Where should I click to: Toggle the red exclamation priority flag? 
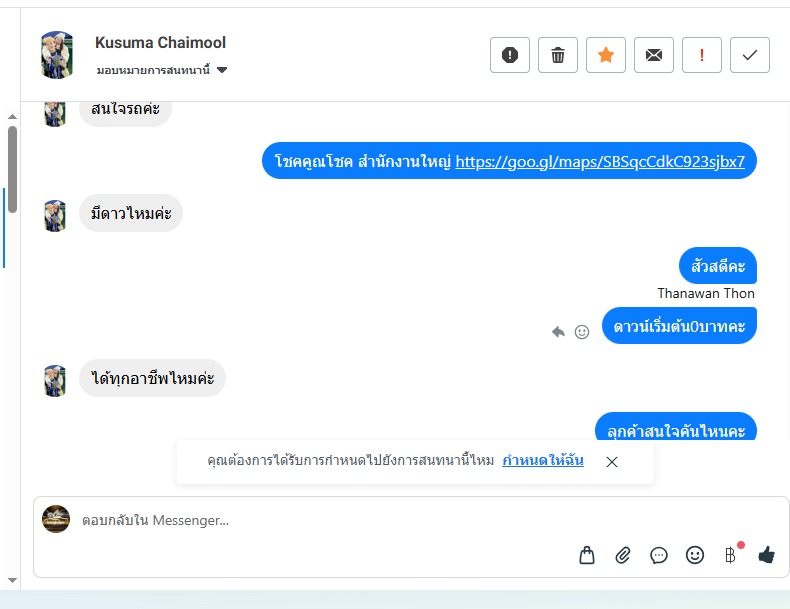pyautogui.click(x=702, y=55)
